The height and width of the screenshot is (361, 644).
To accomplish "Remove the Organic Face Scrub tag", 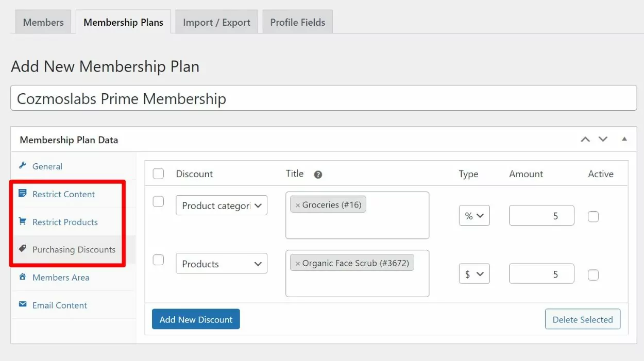I will coord(298,263).
